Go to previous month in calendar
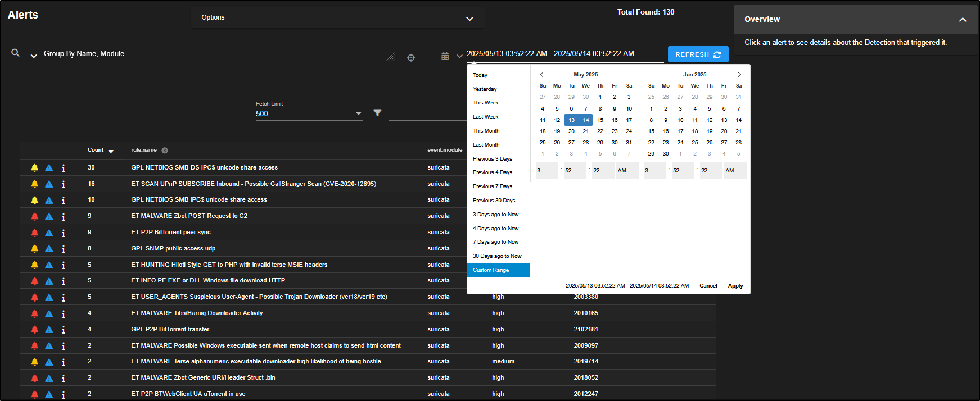The height and width of the screenshot is (401, 980). point(542,75)
